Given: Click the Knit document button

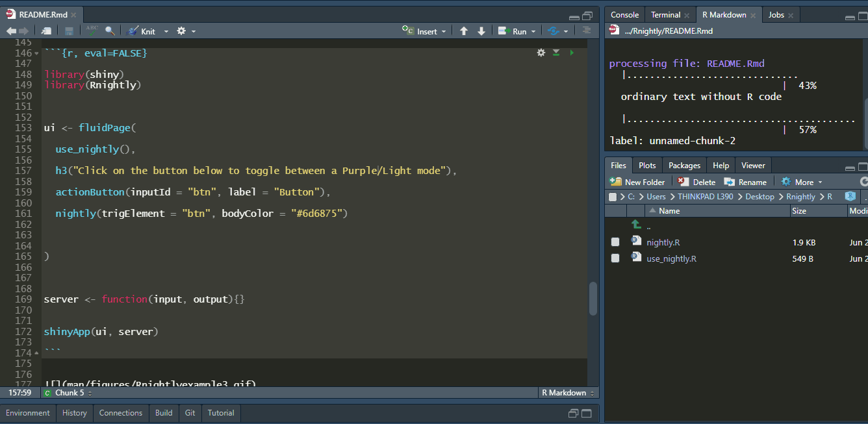Looking at the screenshot, I should 142,31.
